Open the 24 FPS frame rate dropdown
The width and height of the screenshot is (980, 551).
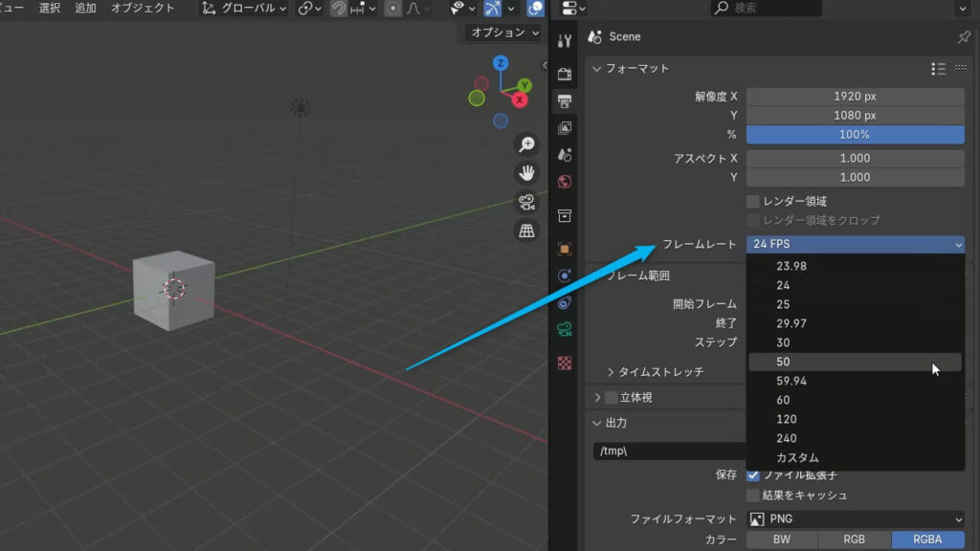855,244
